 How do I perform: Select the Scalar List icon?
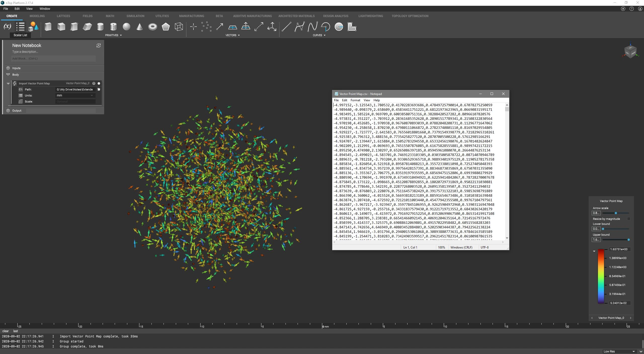point(21,27)
